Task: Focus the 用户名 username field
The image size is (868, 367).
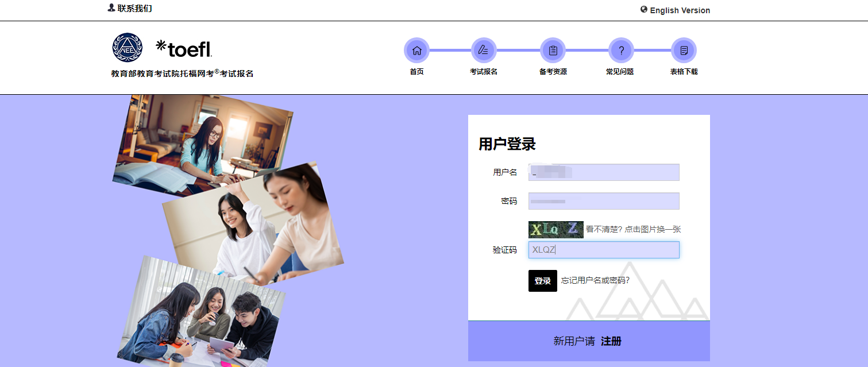Action: pos(604,172)
